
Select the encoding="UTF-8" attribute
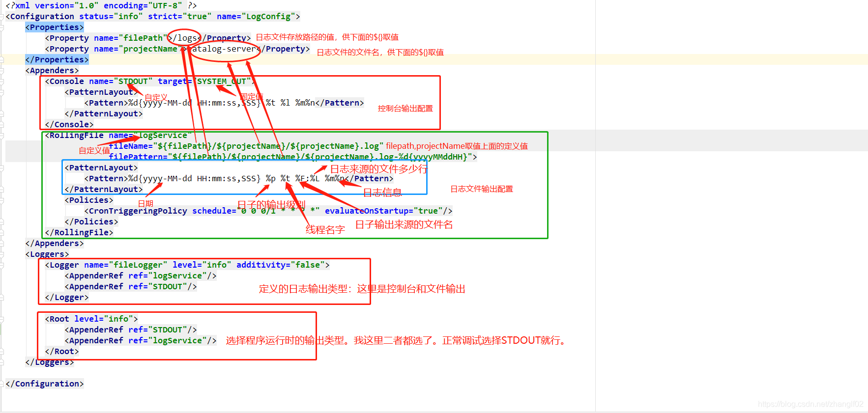pyautogui.click(x=143, y=5)
